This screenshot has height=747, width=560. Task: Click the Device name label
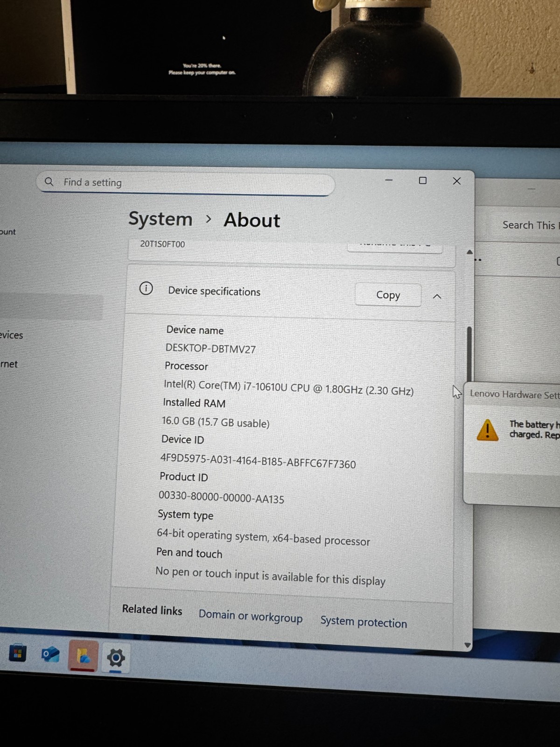pyautogui.click(x=195, y=330)
